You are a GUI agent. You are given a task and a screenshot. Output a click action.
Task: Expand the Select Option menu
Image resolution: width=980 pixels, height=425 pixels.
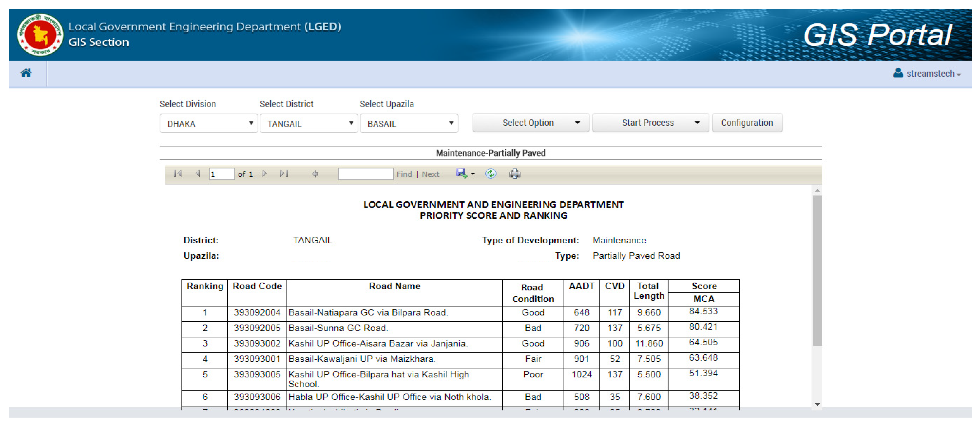pyautogui.click(x=530, y=123)
